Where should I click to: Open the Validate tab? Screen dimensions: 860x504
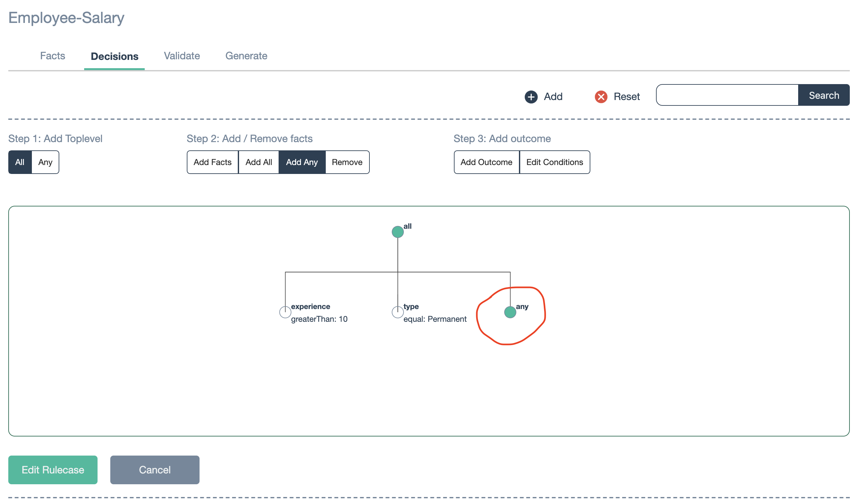tap(182, 56)
